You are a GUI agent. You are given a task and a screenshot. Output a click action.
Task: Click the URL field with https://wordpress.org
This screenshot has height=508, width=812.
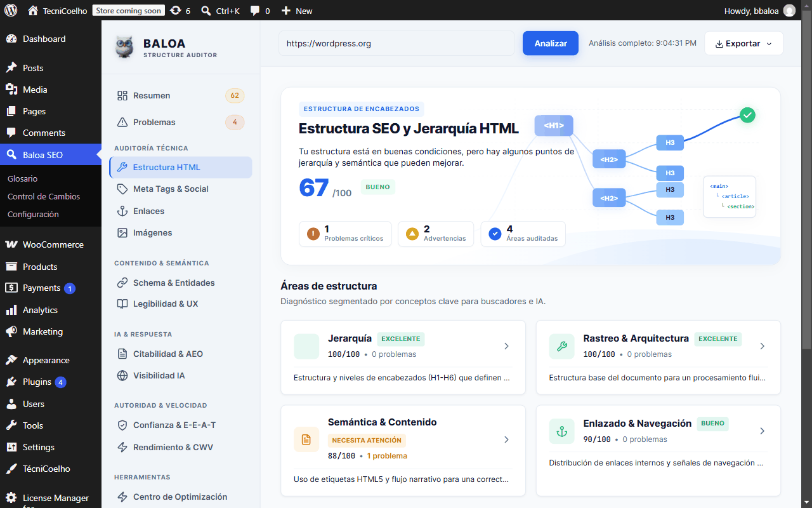396,43
